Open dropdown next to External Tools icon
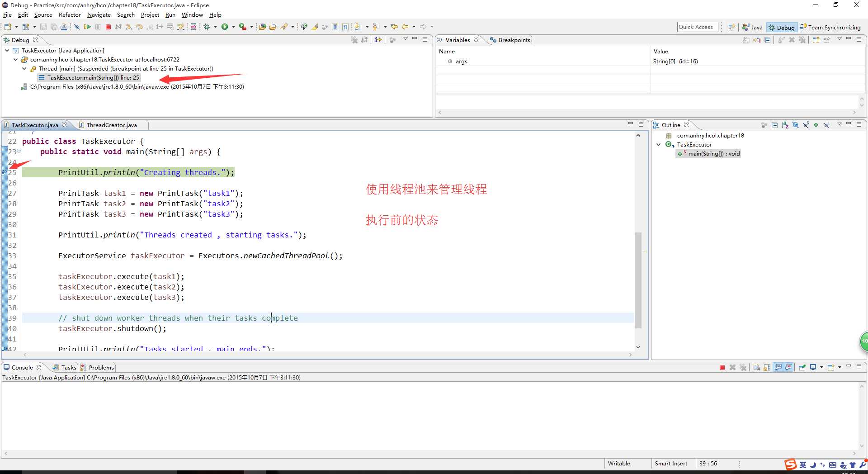The height and width of the screenshot is (474, 868). point(251,27)
